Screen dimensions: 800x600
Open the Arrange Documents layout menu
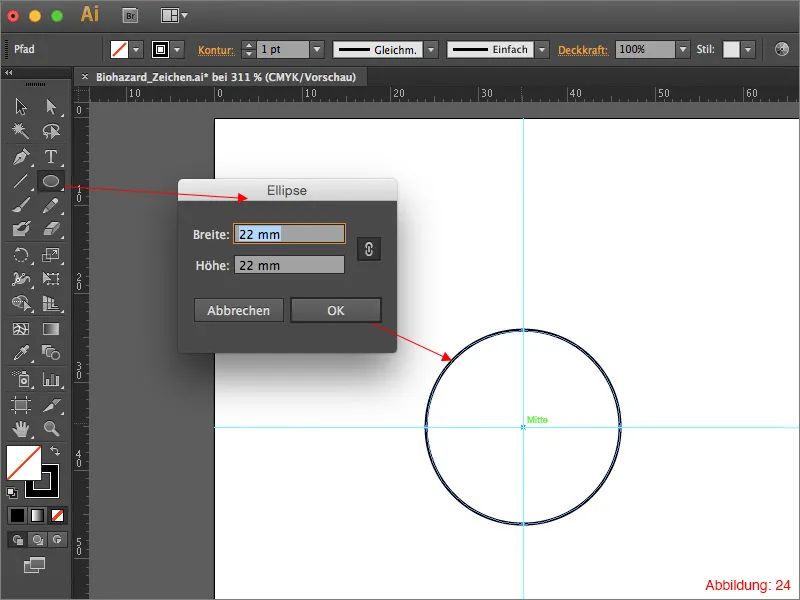click(x=174, y=15)
